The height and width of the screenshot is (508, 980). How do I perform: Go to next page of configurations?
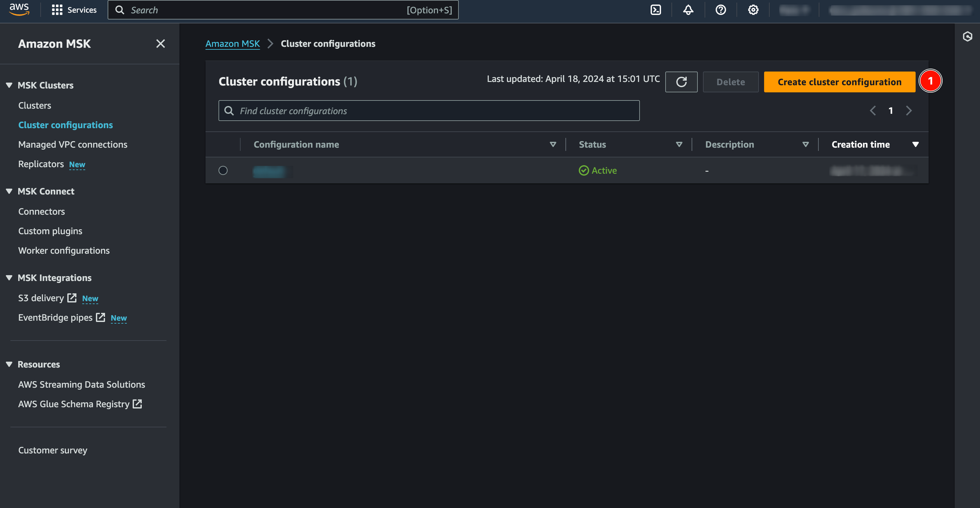909,111
